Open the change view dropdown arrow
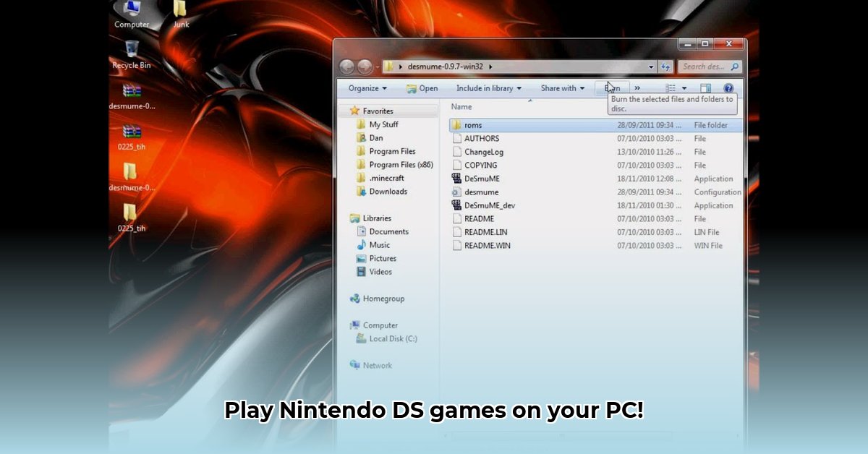This screenshot has height=454, width=868. click(684, 87)
